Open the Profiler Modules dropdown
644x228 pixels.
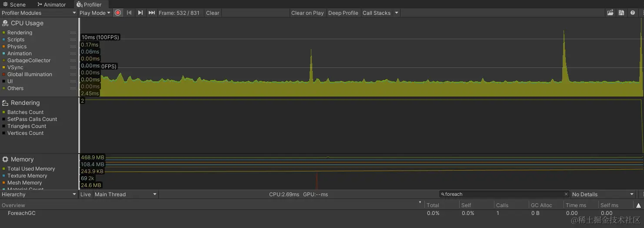coord(39,13)
